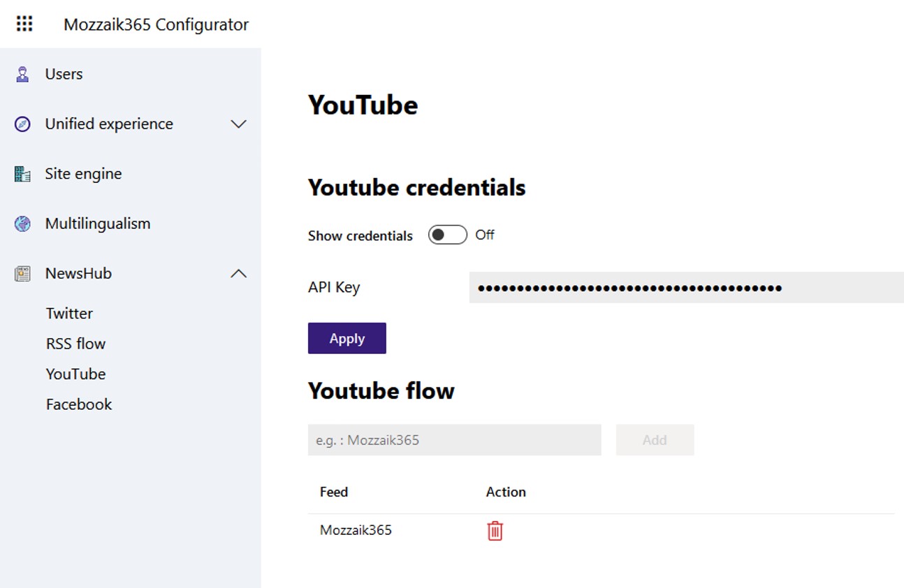Click the Youtube flow heading

pyautogui.click(x=381, y=390)
